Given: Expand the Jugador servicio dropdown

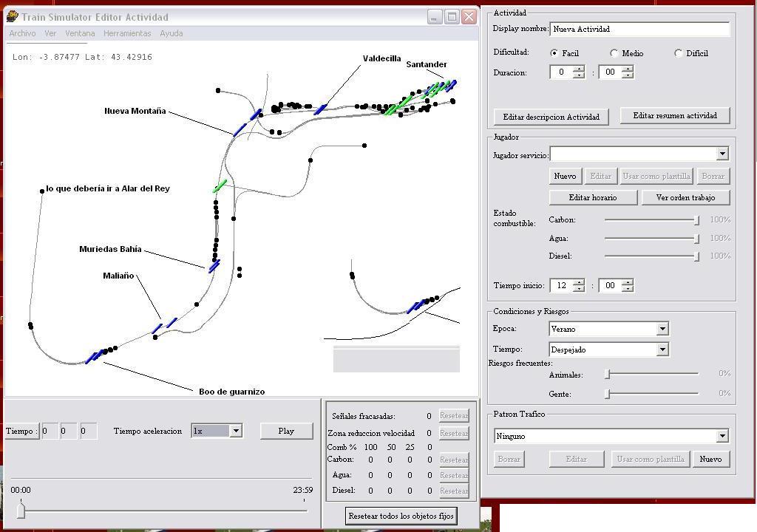Looking at the screenshot, I should pos(722,154).
